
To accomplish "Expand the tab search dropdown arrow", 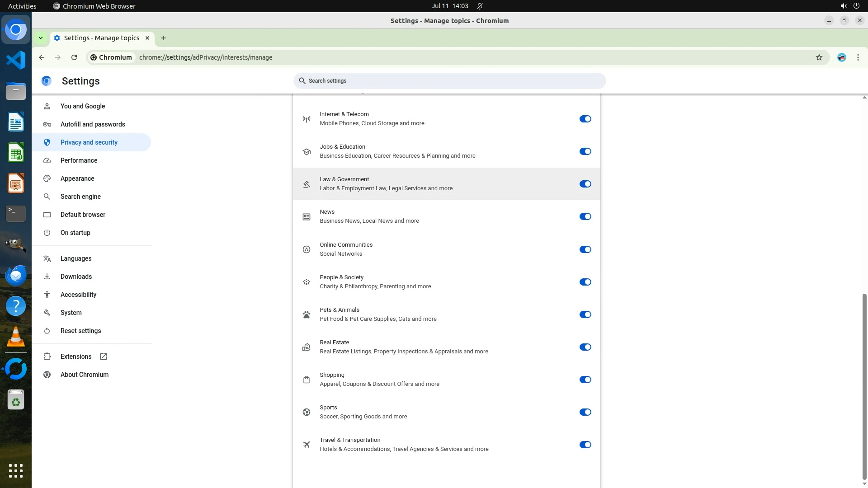I will pos(41,38).
